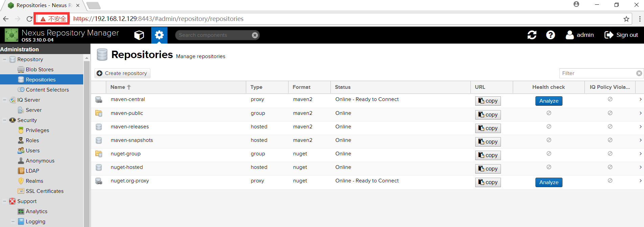Copy URL of maven-snapshots repository
644x227 pixels.
488,142
